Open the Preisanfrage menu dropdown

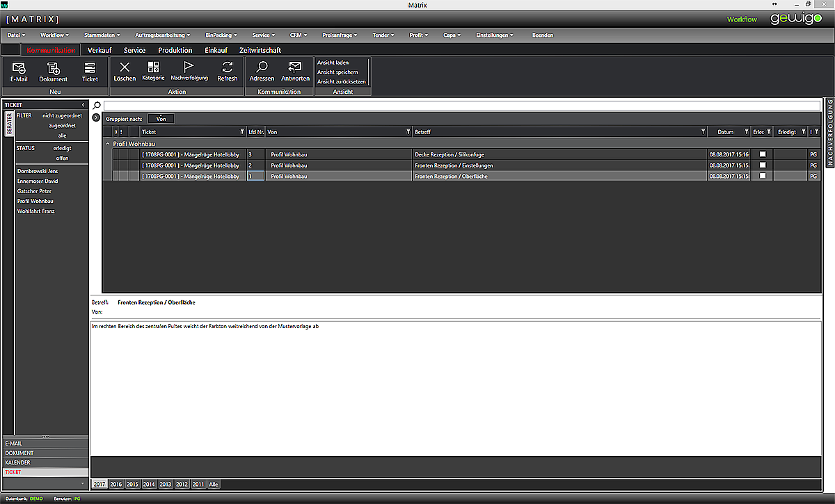coord(341,35)
